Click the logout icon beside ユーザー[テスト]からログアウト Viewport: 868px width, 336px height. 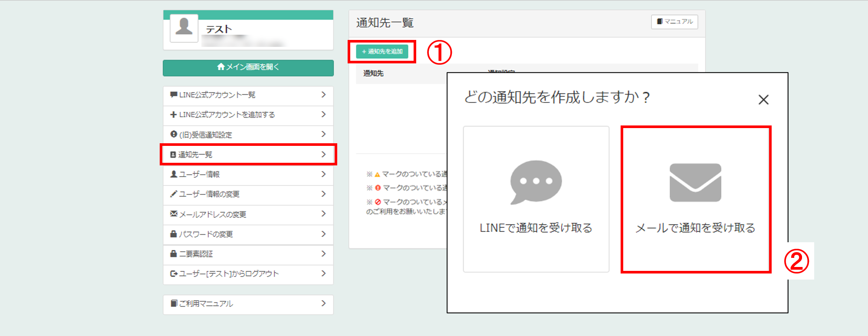tap(174, 273)
